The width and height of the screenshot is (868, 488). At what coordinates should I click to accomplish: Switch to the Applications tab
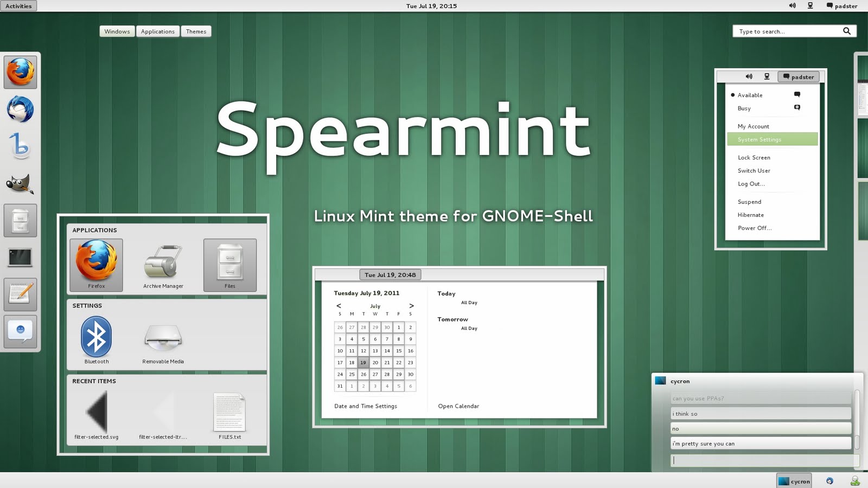(x=158, y=31)
